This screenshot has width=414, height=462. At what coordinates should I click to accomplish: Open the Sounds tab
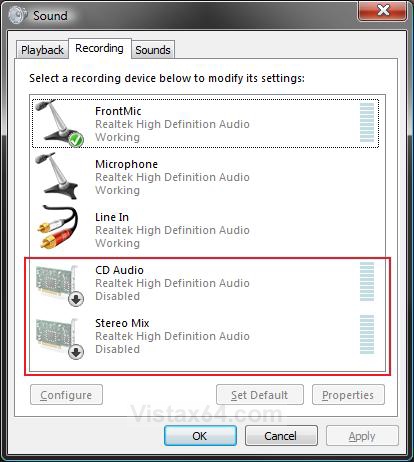click(153, 50)
